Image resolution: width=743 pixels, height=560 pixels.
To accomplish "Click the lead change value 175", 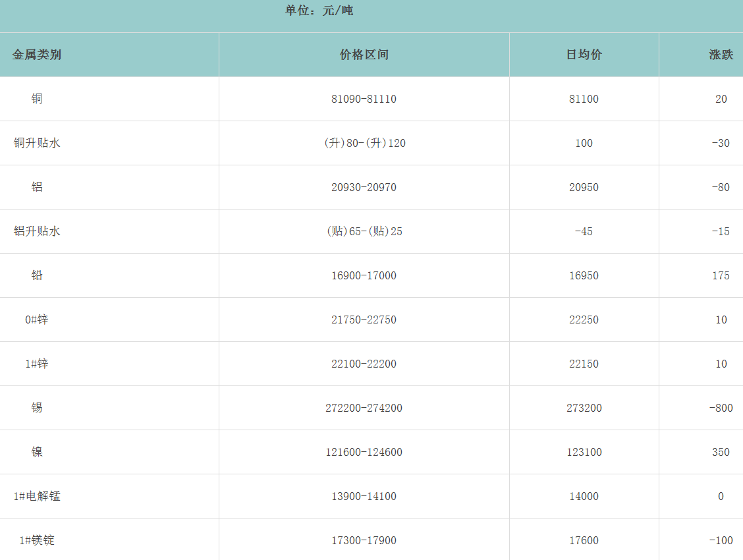I will [x=721, y=275].
